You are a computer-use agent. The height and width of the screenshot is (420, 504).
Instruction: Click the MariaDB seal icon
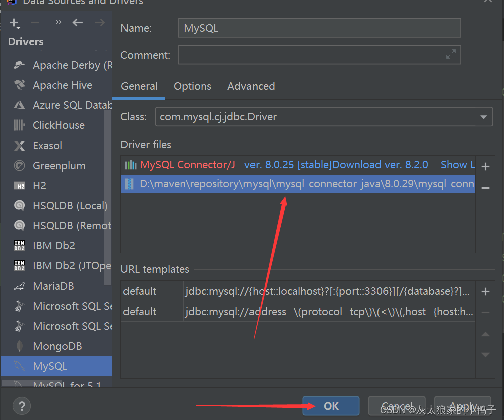19,286
